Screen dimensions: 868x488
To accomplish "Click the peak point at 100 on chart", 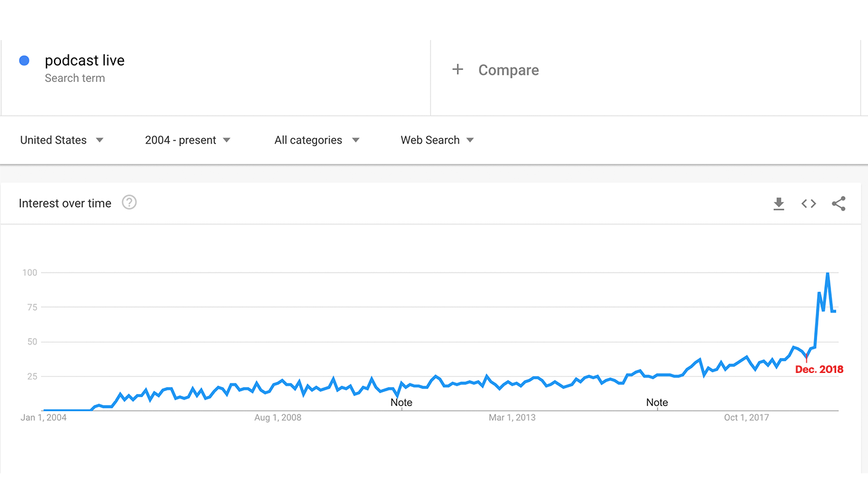I will (x=827, y=273).
